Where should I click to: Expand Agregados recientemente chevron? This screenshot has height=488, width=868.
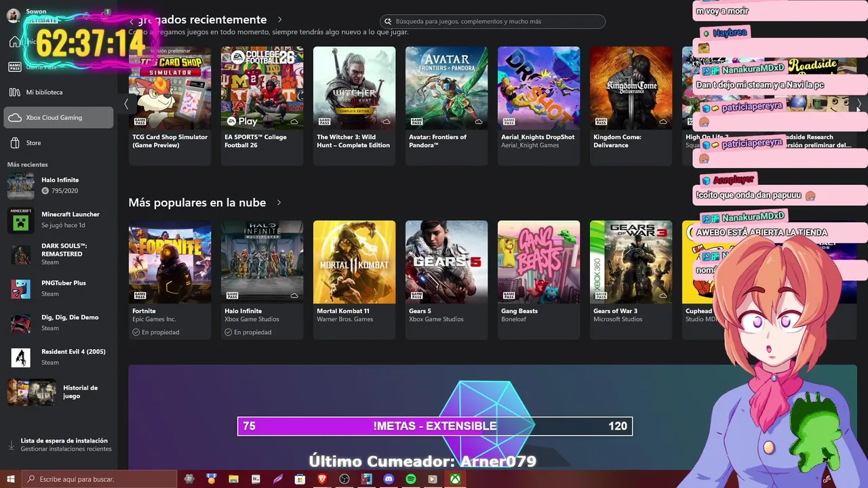click(x=279, y=20)
